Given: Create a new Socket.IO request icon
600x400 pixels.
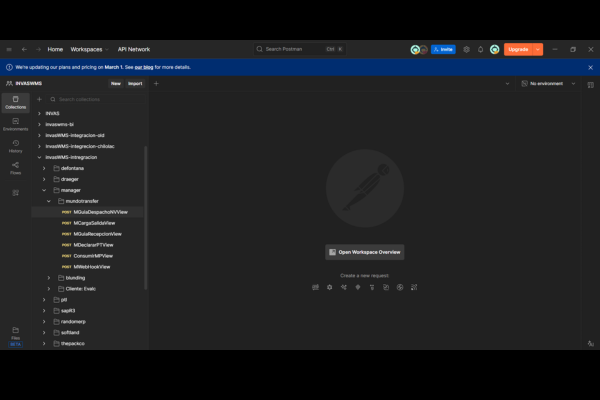Looking at the screenshot, I should click(x=400, y=287).
